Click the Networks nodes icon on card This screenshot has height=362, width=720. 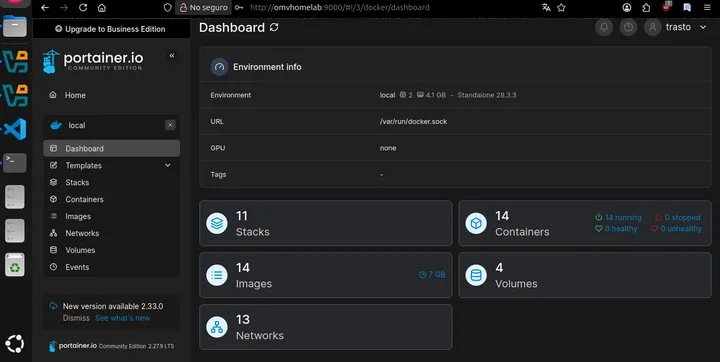[x=217, y=327]
